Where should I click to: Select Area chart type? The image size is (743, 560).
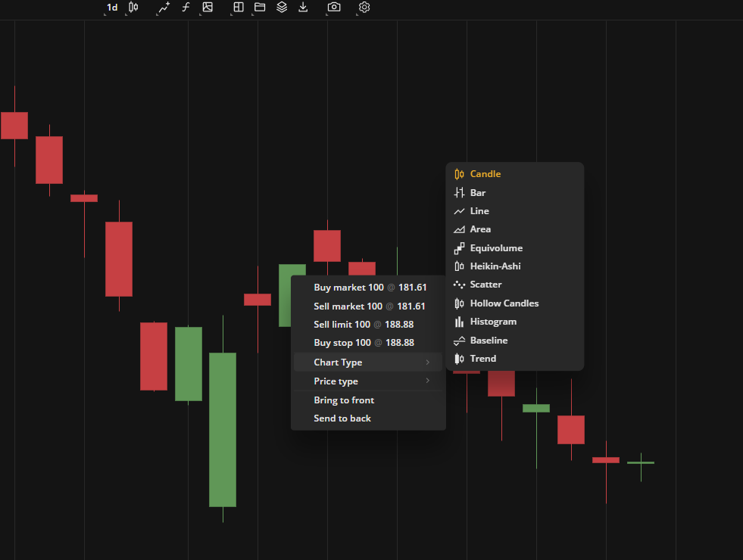click(x=514, y=229)
